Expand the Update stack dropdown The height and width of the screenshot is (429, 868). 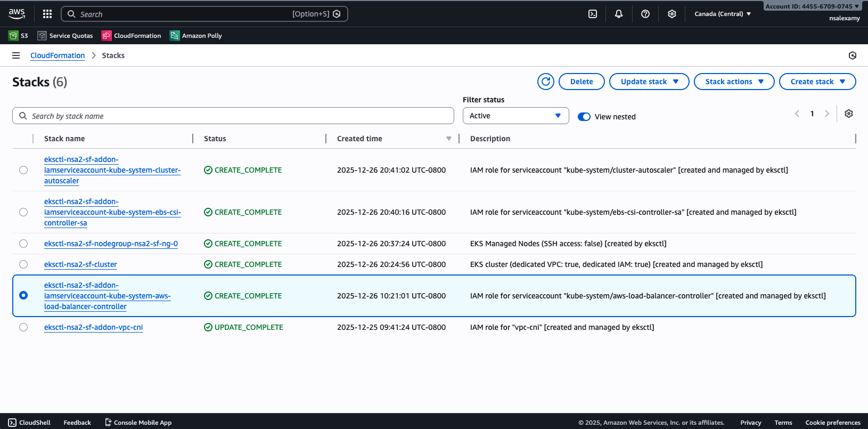pos(649,82)
